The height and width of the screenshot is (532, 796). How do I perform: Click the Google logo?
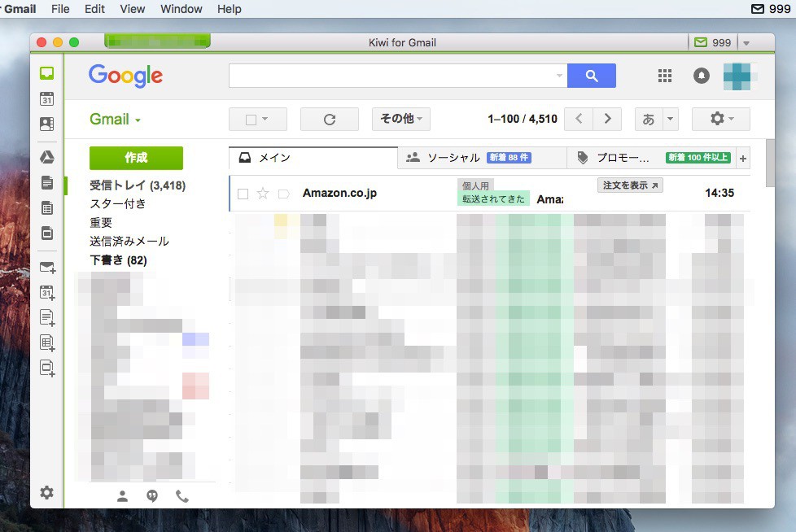125,76
